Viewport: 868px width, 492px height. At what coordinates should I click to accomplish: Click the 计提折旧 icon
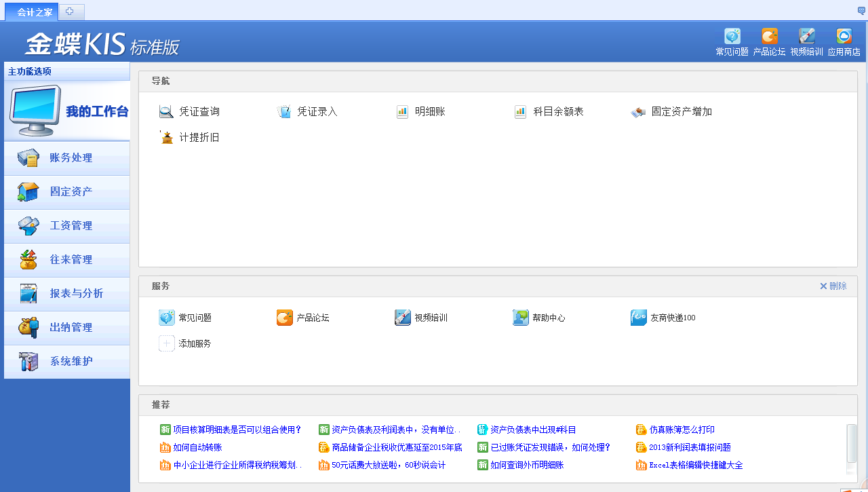pyautogui.click(x=166, y=138)
